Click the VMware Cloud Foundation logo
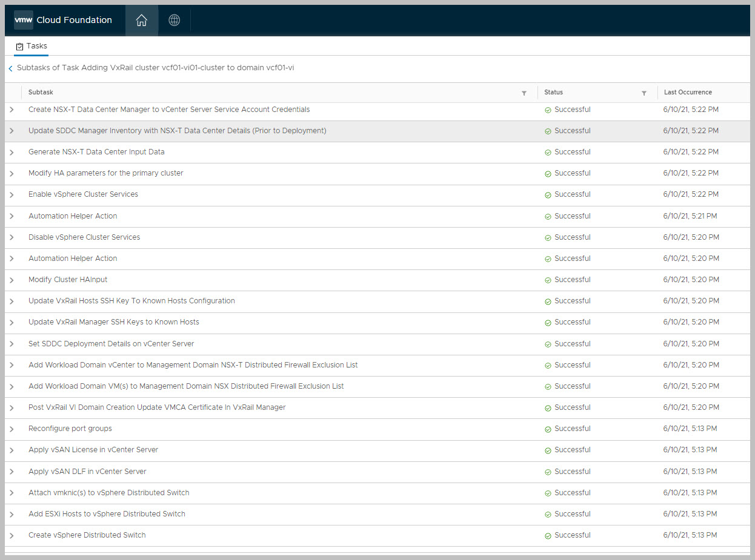This screenshot has width=755, height=560. [x=63, y=20]
